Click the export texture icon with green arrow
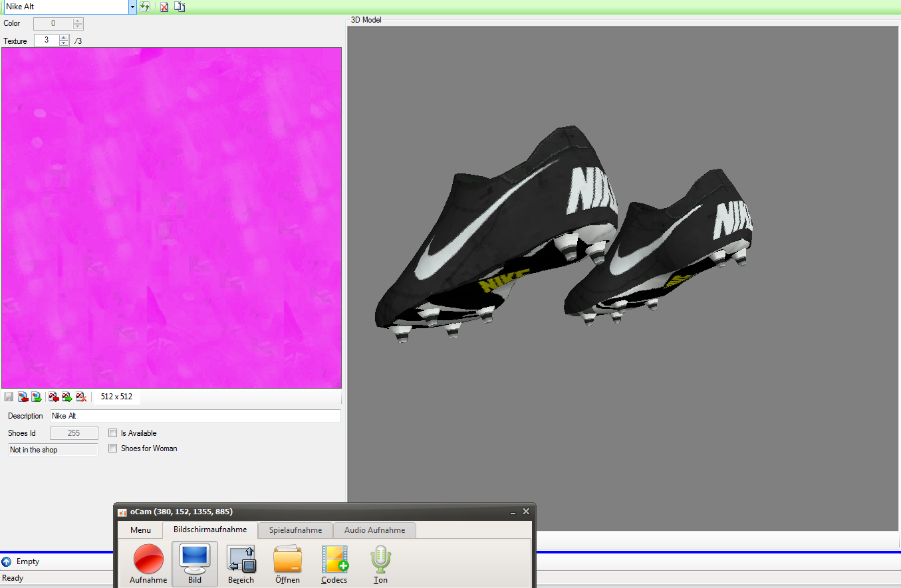This screenshot has width=901, height=588. coord(36,397)
